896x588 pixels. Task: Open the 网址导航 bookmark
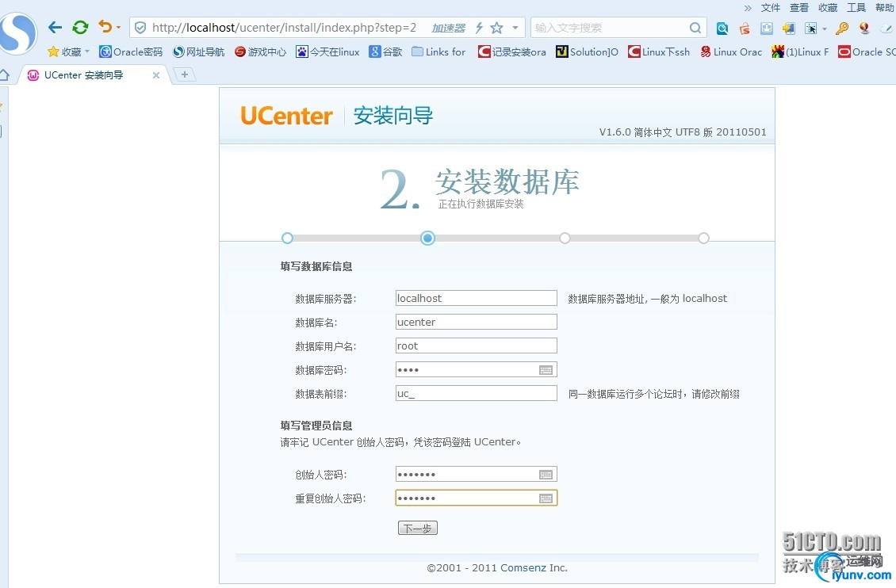pos(198,52)
